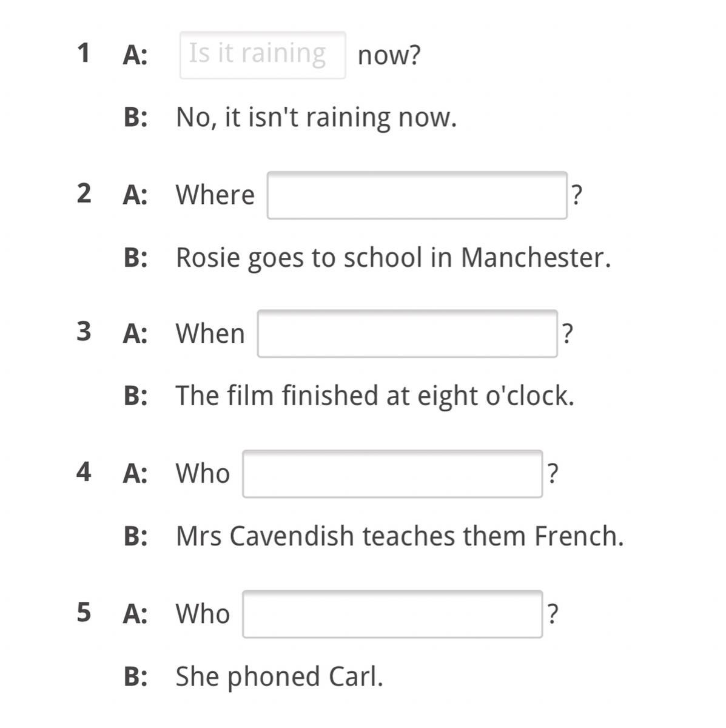Click the number 3 question marker
This screenshot has height=728, width=726.
point(84,332)
